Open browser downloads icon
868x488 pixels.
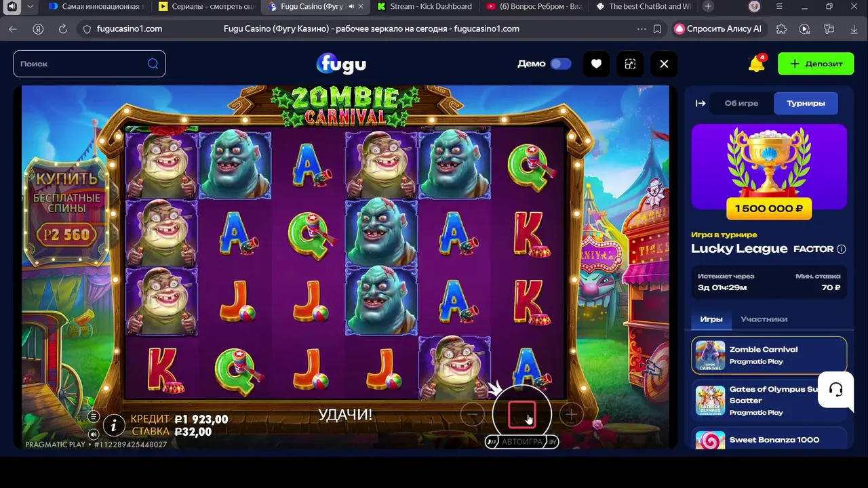coord(854,29)
